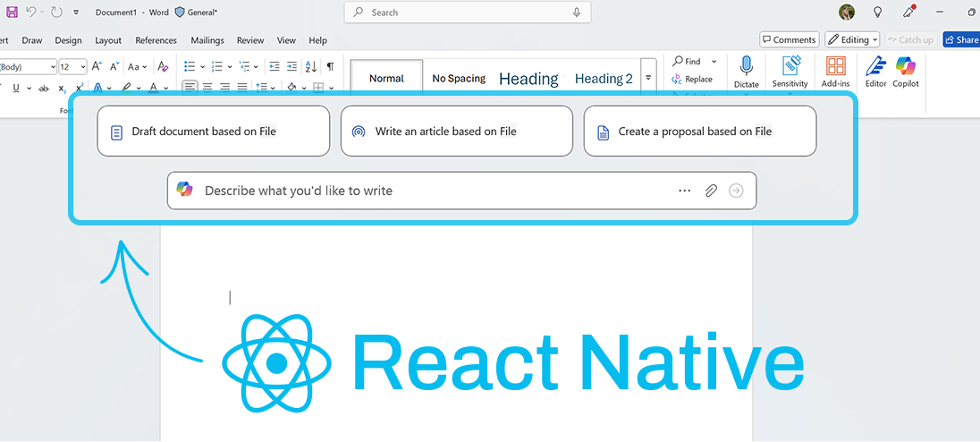Image resolution: width=980 pixels, height=442 pixels.
Task: Decrease font size with the Shrink Font icon
Action: [x=114, y=66]
